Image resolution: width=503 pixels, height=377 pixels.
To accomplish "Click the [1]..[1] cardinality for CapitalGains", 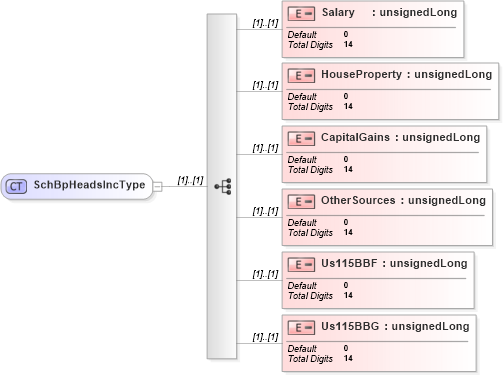I will tap(265, 148).
